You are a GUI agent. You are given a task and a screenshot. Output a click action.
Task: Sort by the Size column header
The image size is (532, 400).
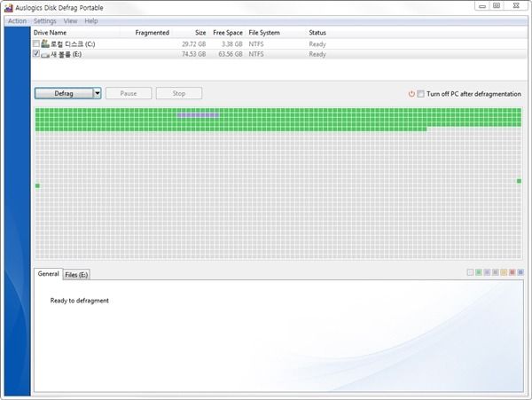click(200, 33)
